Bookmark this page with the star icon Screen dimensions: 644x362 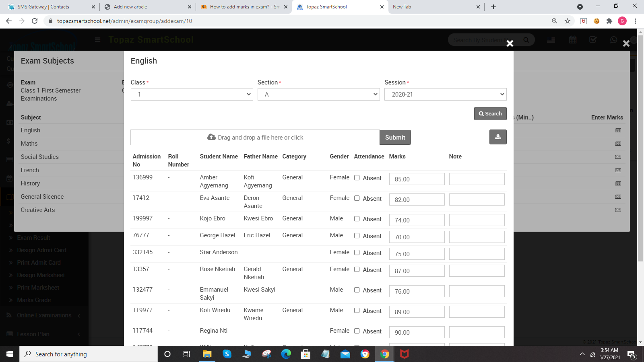[x=568, y=21]
